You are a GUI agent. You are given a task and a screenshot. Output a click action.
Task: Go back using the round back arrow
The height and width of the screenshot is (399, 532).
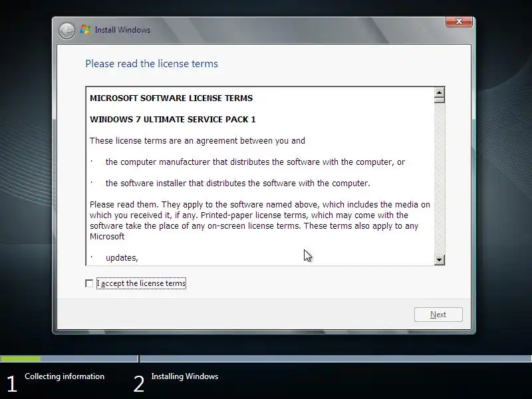[66, 31]
